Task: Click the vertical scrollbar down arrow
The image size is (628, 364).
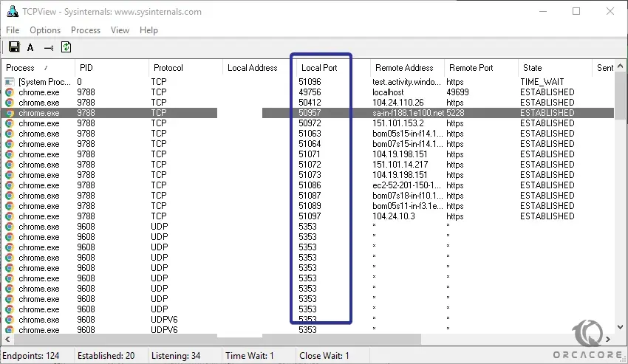Action: (621, 327)
